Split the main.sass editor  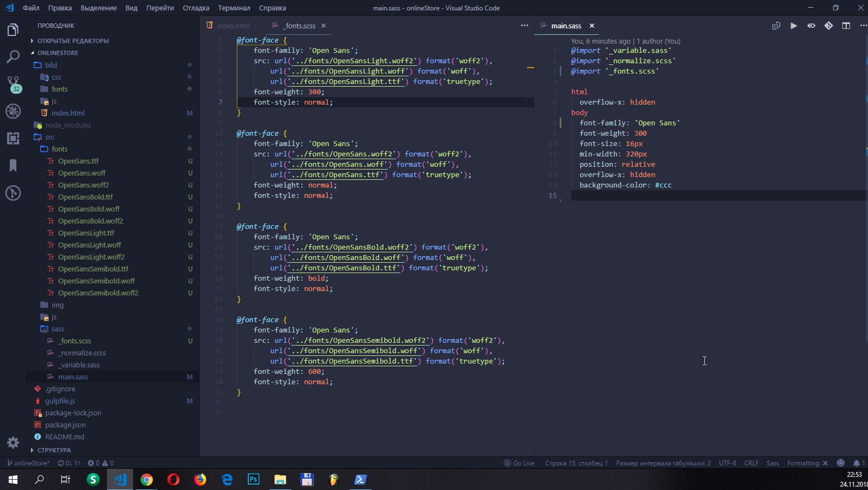[x=846, y=26]
